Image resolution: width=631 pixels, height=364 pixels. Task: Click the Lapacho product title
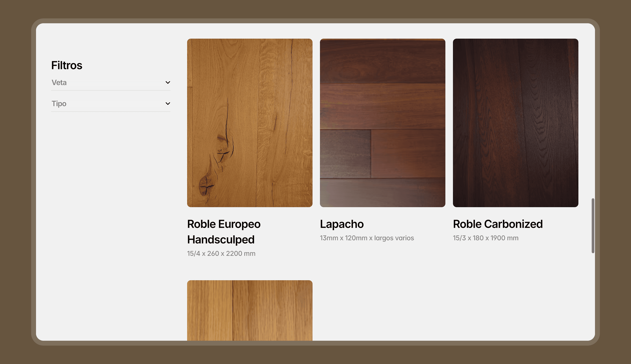pyautogui.click(x=342, y=224)
